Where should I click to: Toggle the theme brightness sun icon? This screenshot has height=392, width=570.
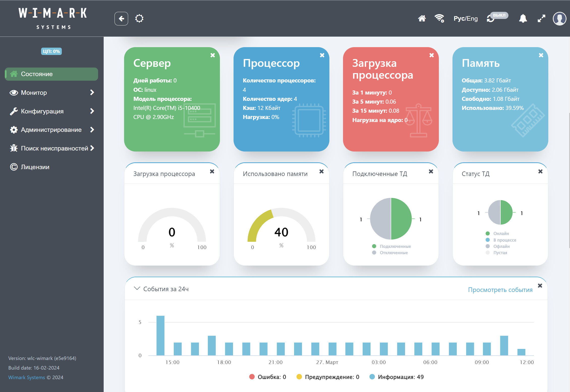tap(139, 18)
